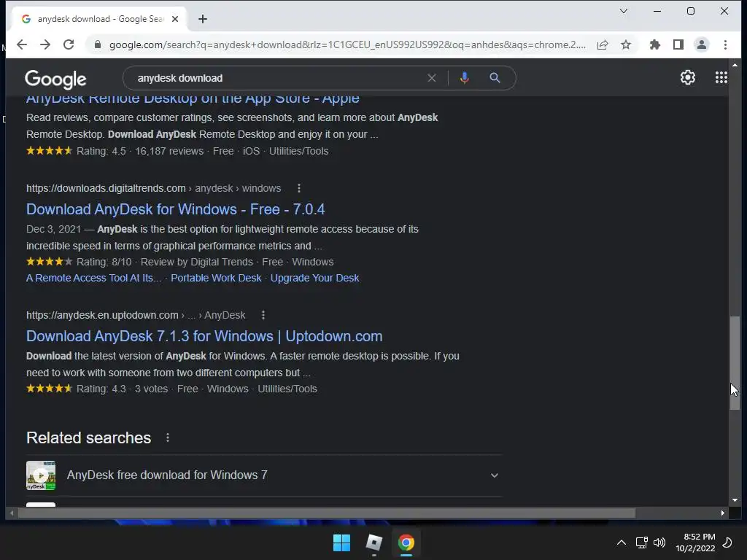747x560 pixels.
Task: View site information via lock icon
Action: tap(98, 44)
